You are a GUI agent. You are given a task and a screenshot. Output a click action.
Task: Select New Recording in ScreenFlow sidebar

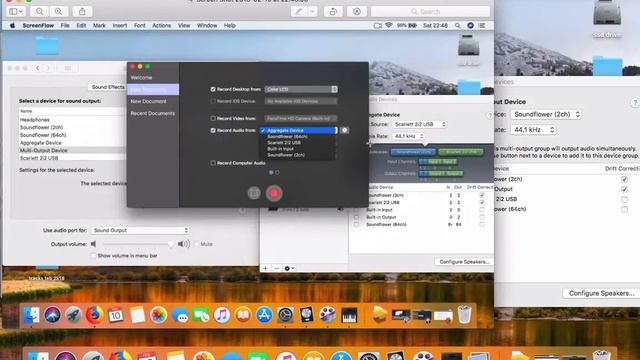(153, 89)
